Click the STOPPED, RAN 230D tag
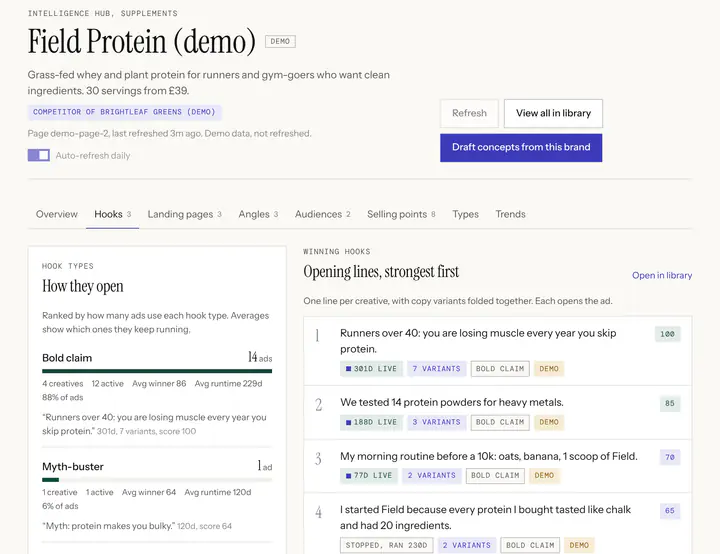 coord(386,545)
